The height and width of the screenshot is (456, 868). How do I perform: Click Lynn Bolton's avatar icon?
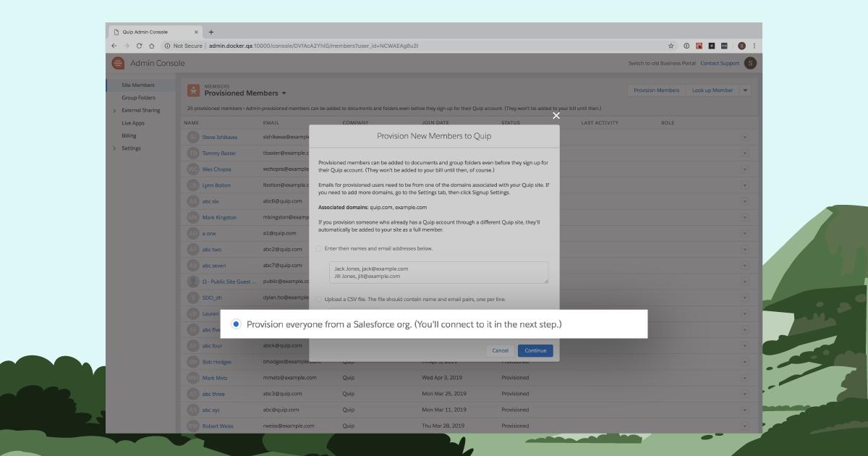[193, 185]
